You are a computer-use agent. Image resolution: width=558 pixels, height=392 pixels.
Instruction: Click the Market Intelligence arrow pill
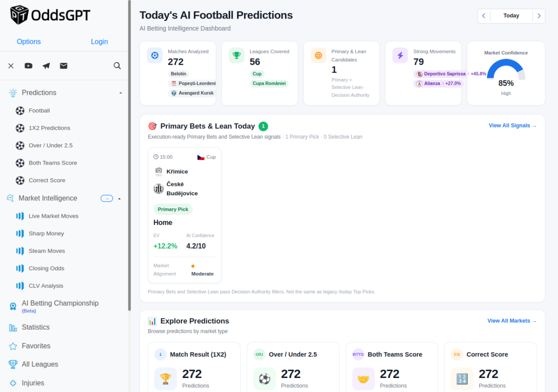[107, 199]
